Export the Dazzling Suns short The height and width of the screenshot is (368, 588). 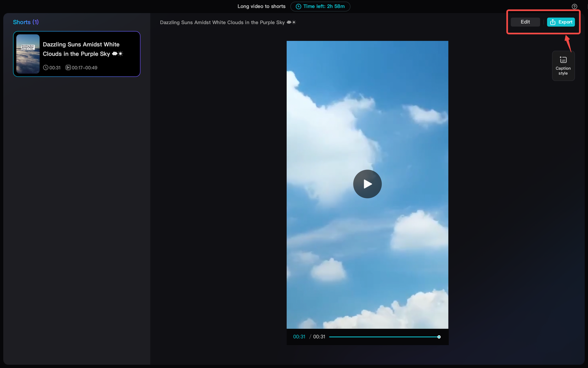pos(561,22)
